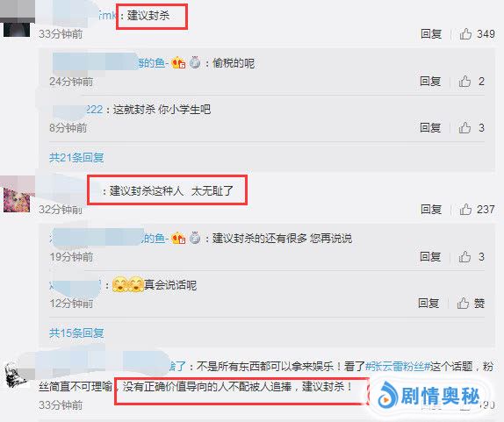The height and width of the screenshot is (422, 504).
Task: Expand 共15条回复 replies
Action: click(x=76, y=333)
